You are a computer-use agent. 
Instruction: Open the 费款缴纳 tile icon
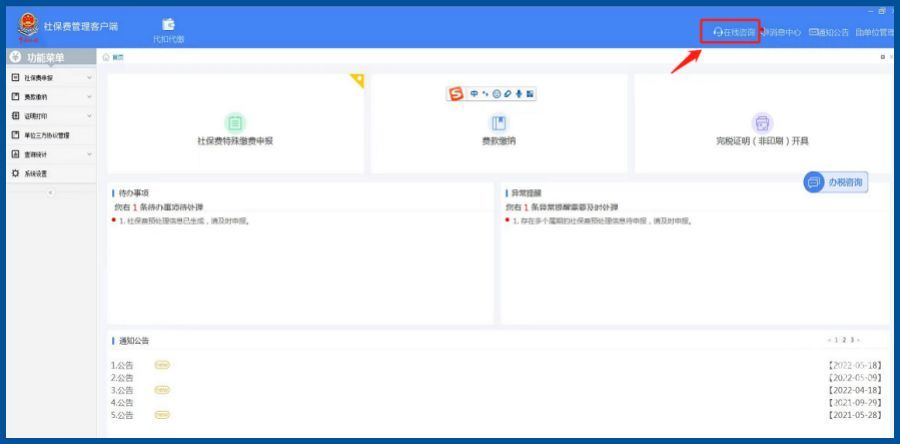498,122
